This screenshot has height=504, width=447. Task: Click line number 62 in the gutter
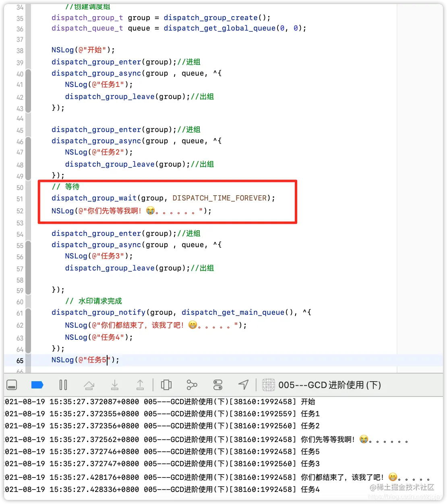point(20,325)
